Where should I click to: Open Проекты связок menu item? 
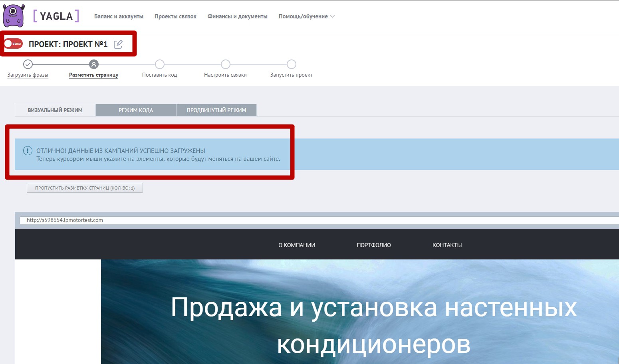point(175,16)
